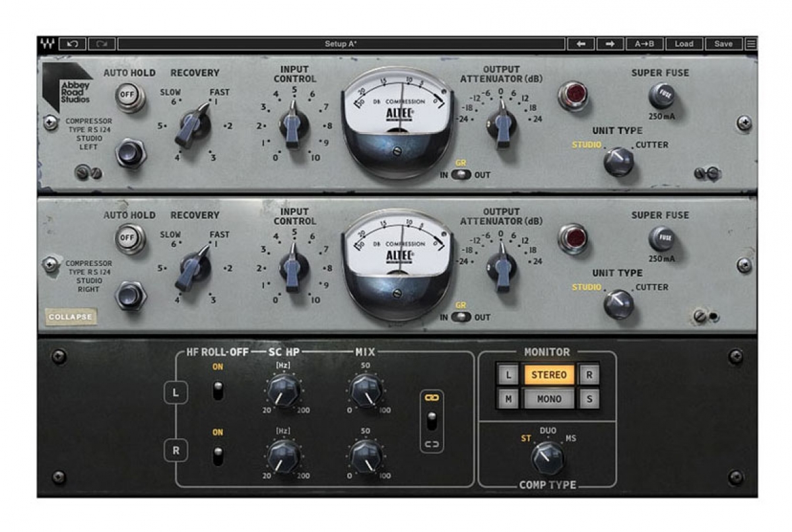Click the Load button
792x532 pixels.
pos(684,44)
